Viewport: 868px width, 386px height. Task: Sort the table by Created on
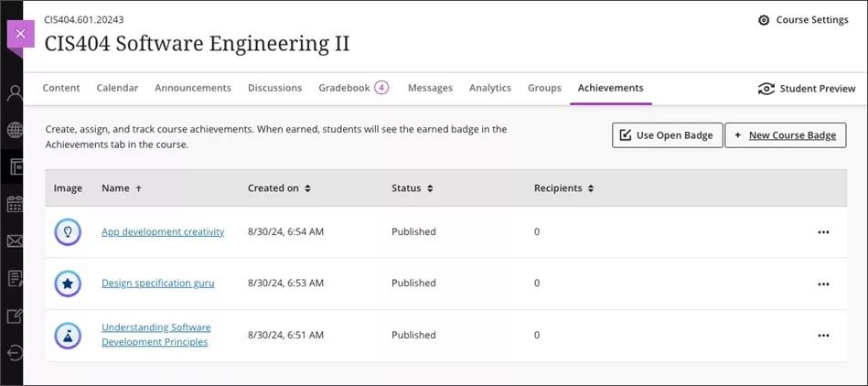[x=279, y=188]
